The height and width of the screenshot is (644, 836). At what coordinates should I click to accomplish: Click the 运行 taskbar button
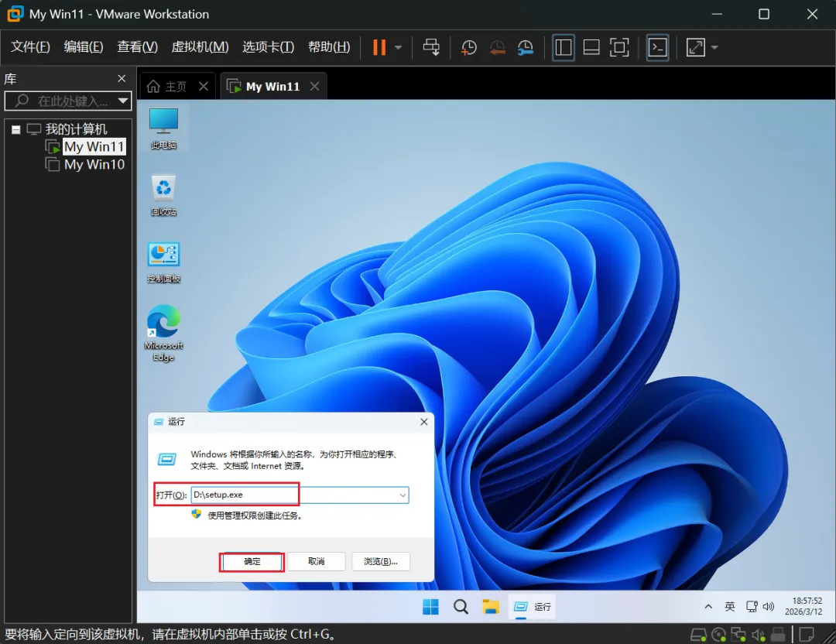click(x=532, y=607)
